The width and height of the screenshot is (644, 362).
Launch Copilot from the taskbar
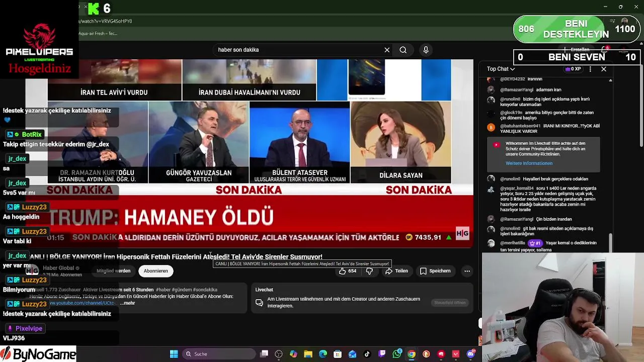(x=293, y=354)
